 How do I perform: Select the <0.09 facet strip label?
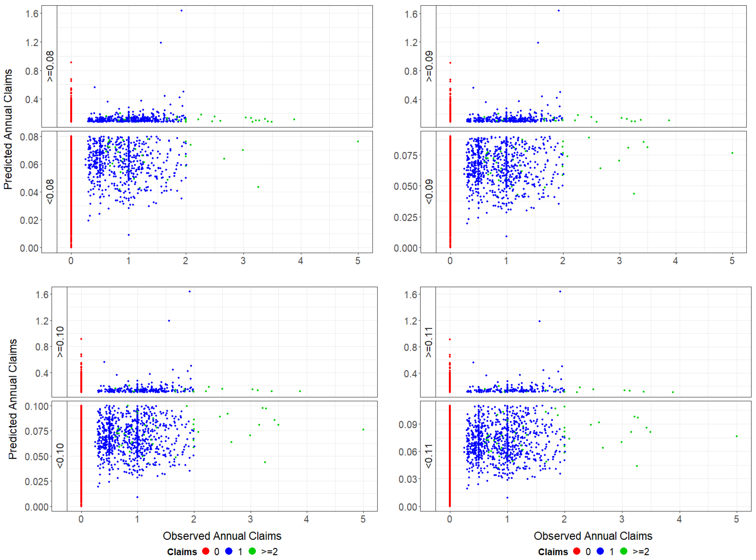[x=429, y=192]
